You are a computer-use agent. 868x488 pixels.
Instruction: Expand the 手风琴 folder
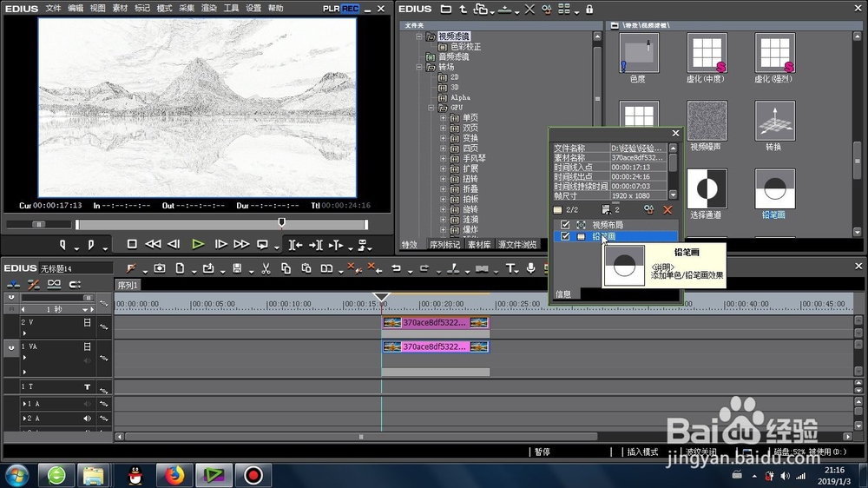point(443,158)
